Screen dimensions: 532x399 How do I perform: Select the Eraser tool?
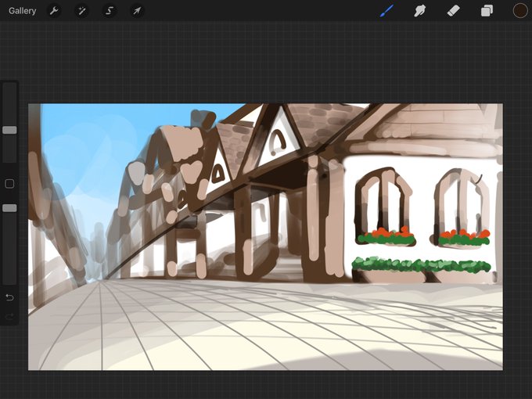(x=453, y=11)
